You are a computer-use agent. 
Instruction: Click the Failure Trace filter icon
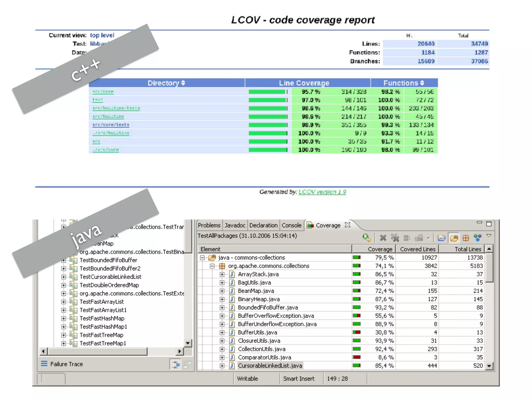[176, 364]
